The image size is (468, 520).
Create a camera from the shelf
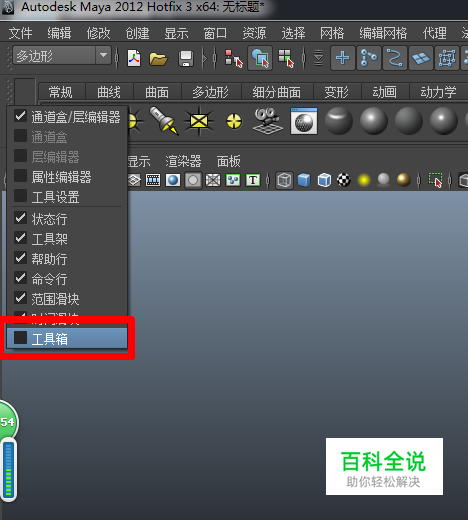(268, 121)
